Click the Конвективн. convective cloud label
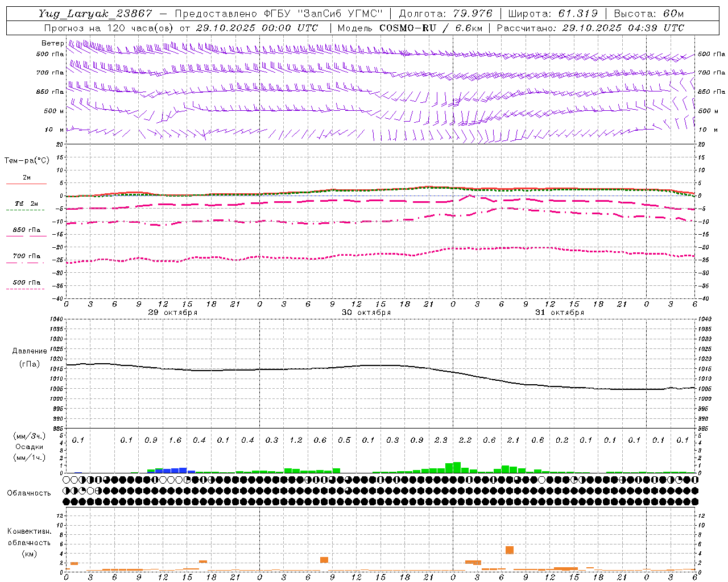This screenshot has width=728, height=582. [29, 531]
